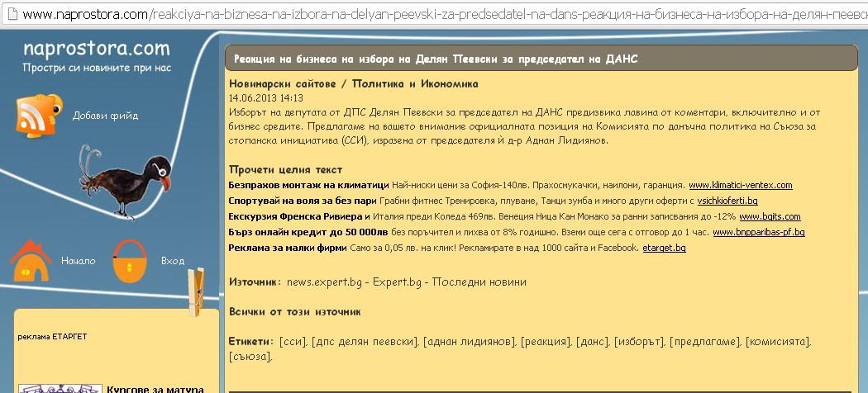868x393 pixels.
Task: Click the page icon in address bar
Action: [12, 14]
